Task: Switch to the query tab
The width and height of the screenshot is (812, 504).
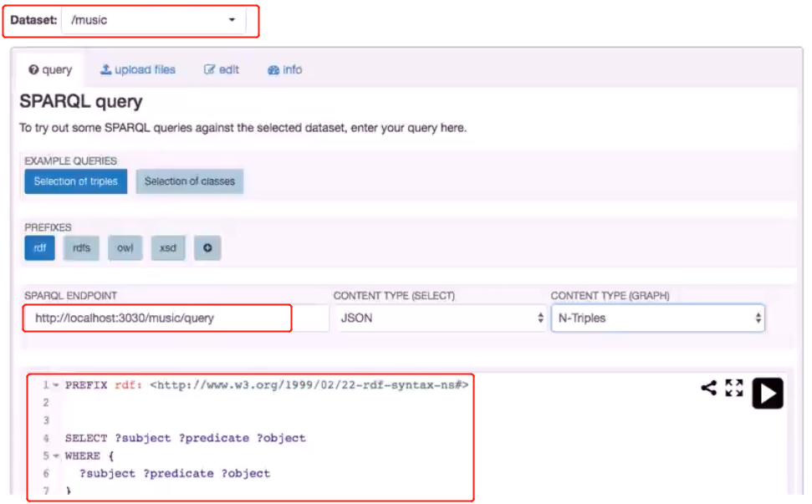Action: (x=50, y=70)
